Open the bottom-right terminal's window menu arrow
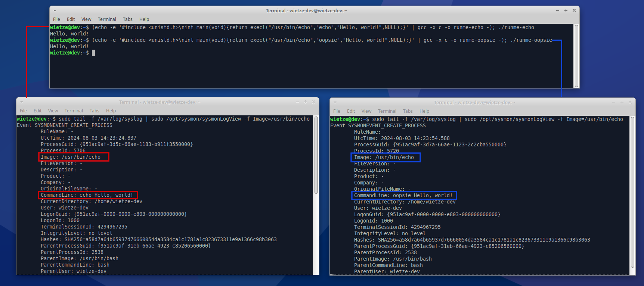 point(335,102)
